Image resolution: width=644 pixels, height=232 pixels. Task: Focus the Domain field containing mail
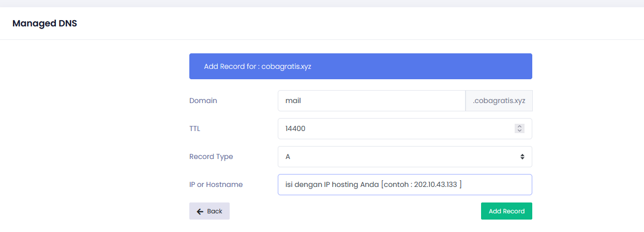point(371,101)
